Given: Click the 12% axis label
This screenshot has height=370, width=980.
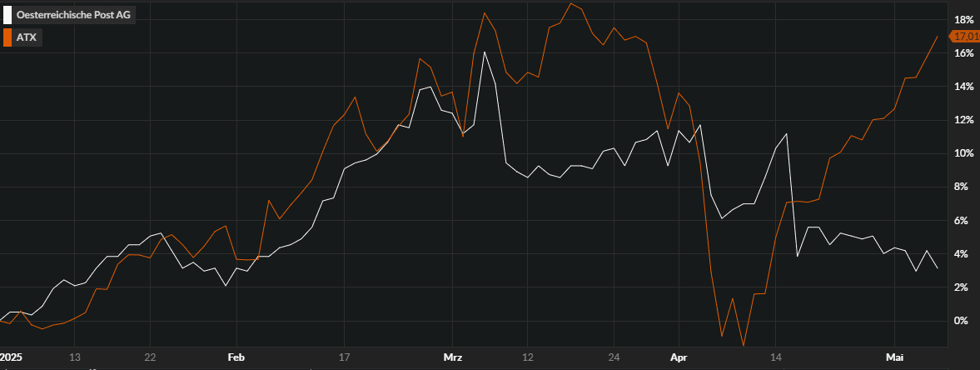Looking at the screenshot, I should 963,120.
